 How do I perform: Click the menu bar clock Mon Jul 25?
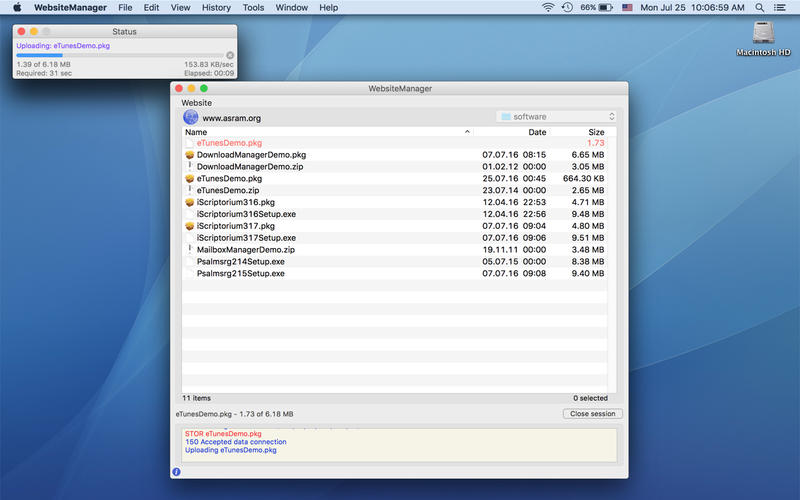click(x=692, y=8)
